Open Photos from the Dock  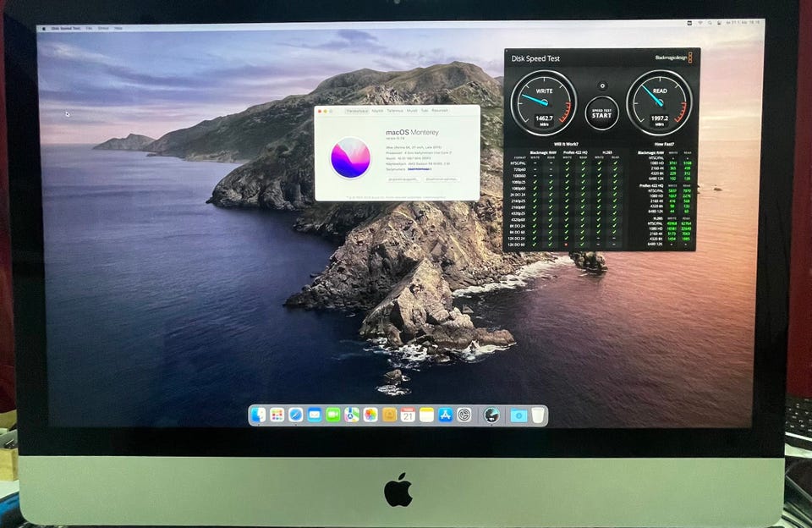pos(370,415)
